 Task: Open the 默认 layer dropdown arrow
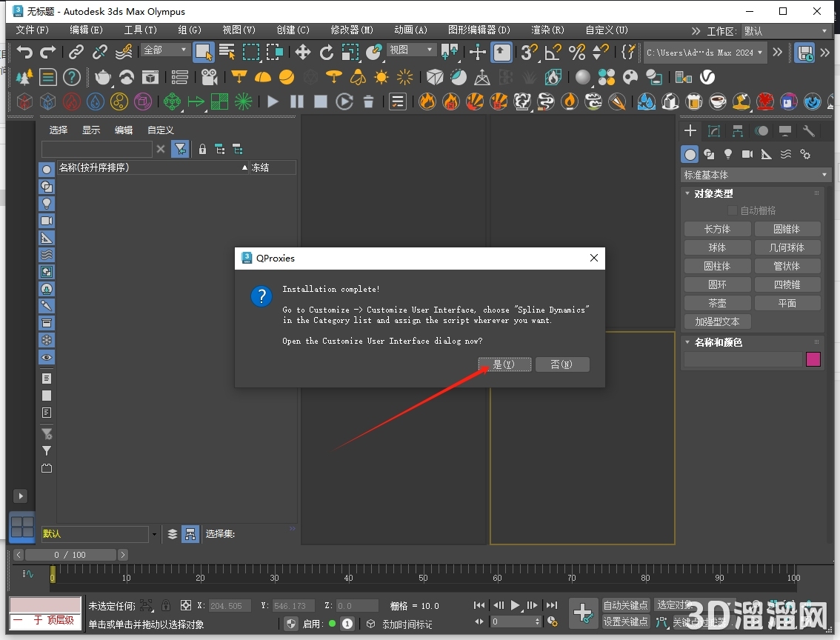point(154,534)
